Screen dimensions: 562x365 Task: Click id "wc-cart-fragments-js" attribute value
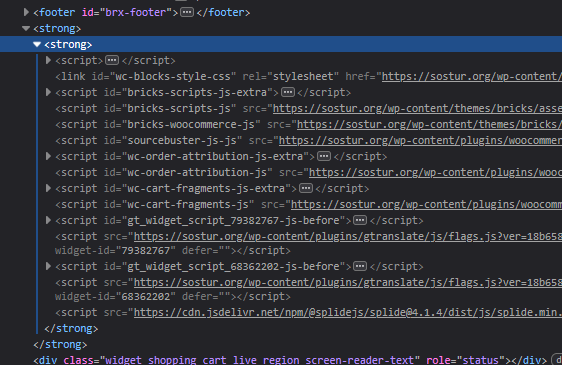[188, 204]
